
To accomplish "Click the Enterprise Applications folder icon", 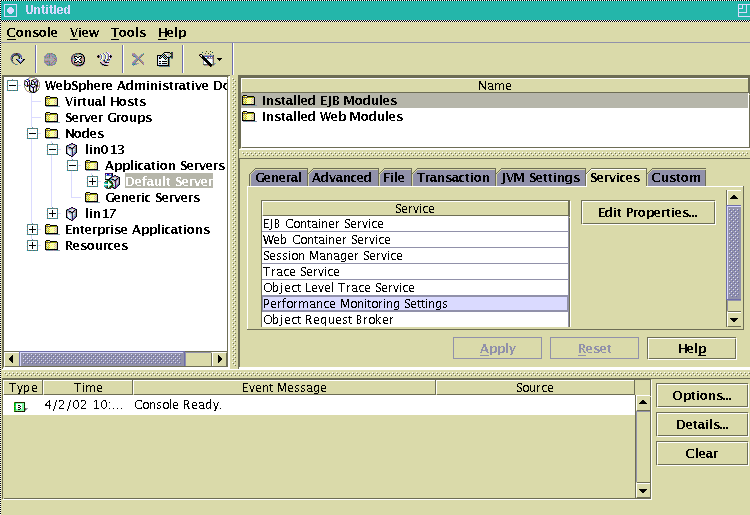I will (52, 230).
